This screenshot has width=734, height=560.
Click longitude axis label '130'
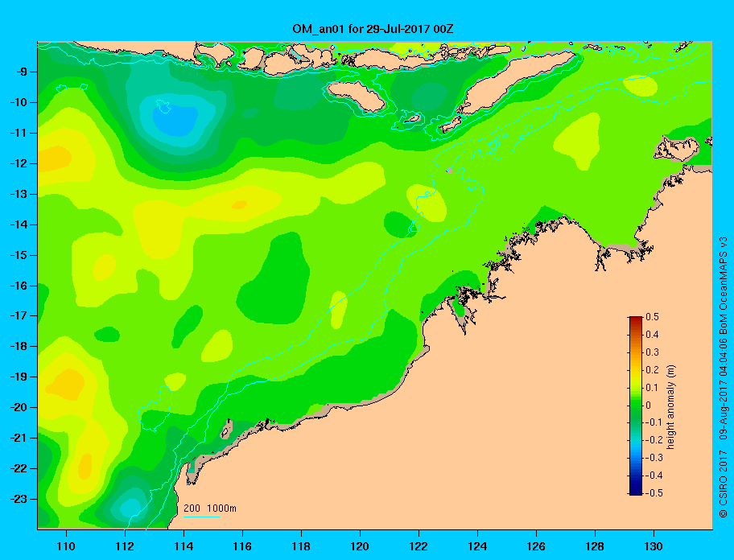[x=654, y=546]
